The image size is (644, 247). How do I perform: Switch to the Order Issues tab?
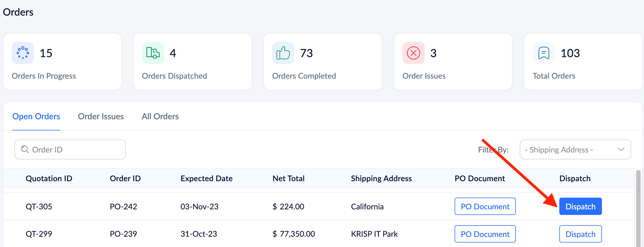tap(101, 117)
